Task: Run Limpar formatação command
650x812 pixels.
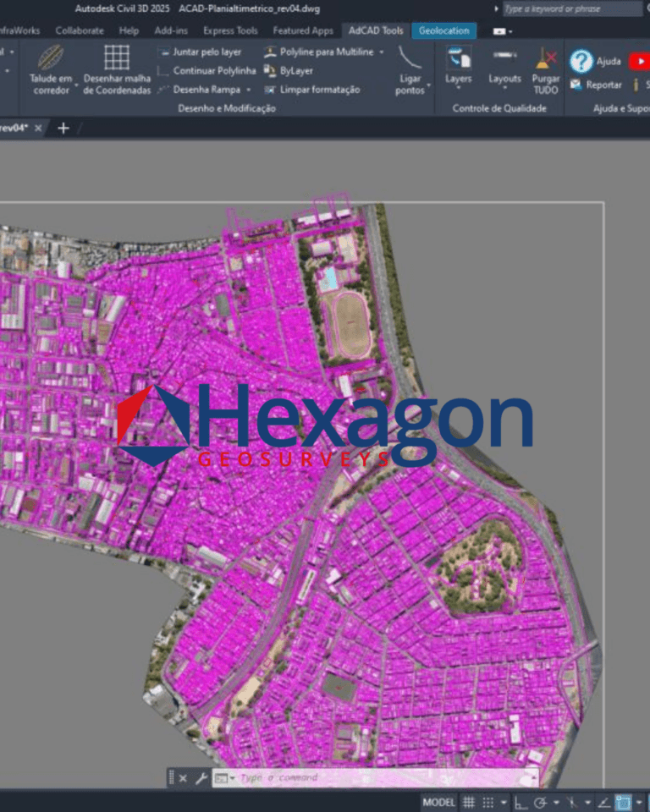Action: pyautogui.click(x=312, y=90)
